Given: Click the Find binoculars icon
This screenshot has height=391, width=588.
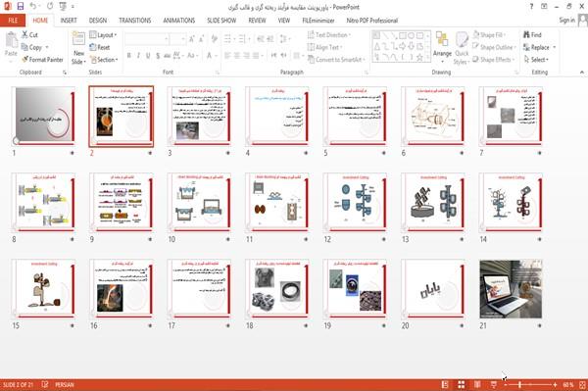Looking at the screenshot, I should (526, 34).
